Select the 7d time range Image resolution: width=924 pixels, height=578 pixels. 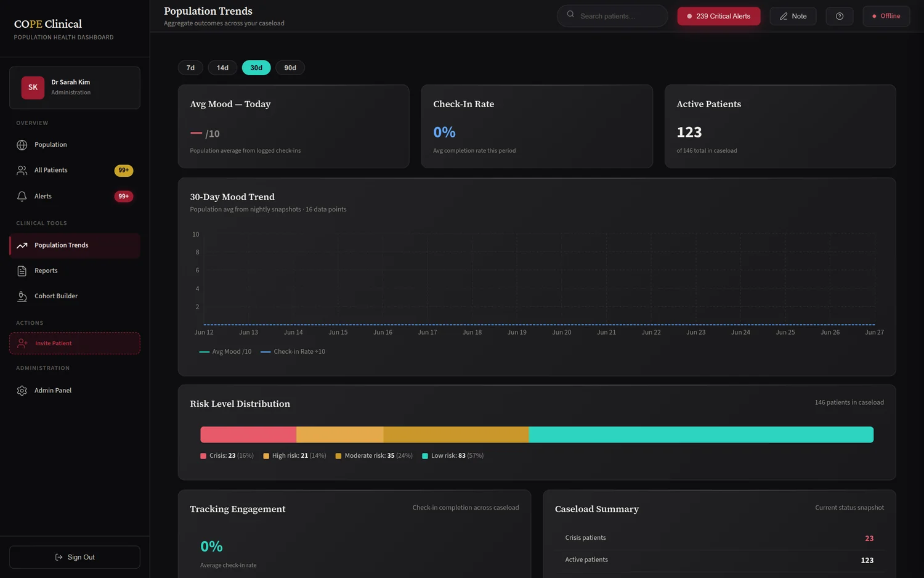pyautogui.click(x=190, y=68)
